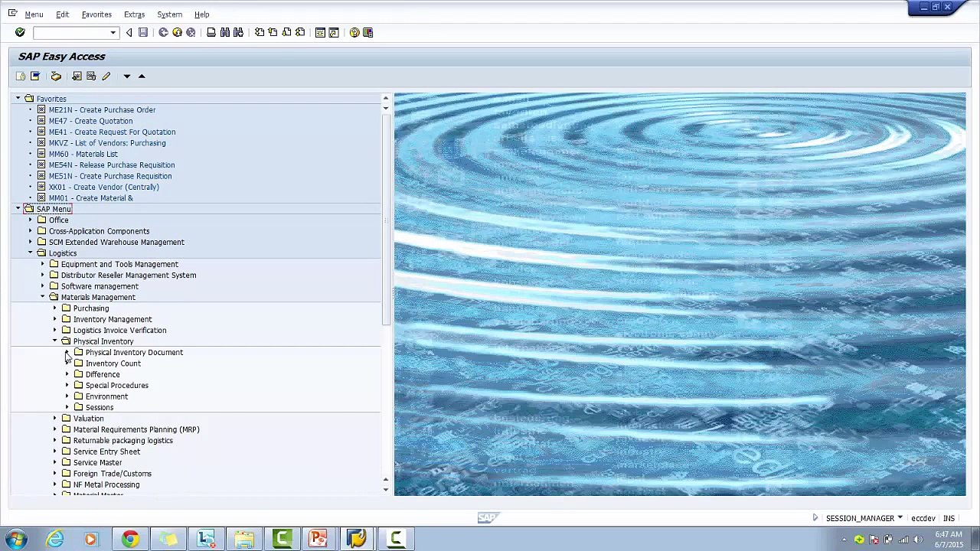Collapse the Materials Management folder
This screenshot has width=980, height=551.
coord(43,297)
